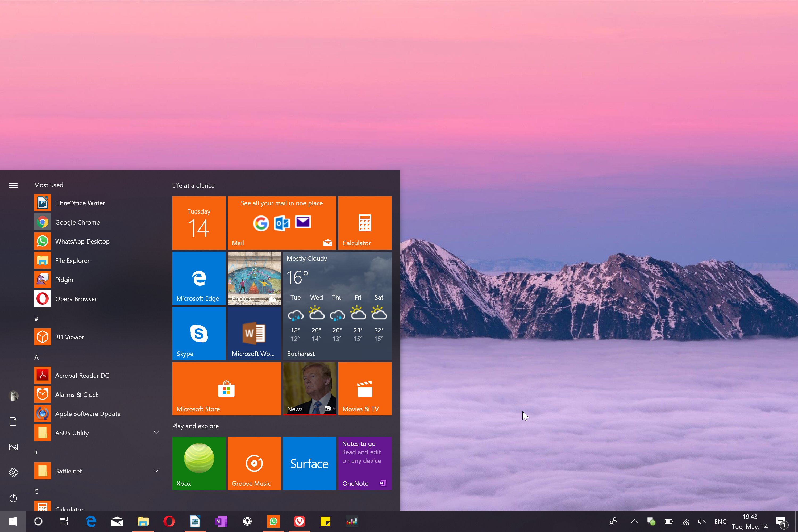
Task: Switch to WhatsApp on the taskbar
Action: (x=273, y=521)
